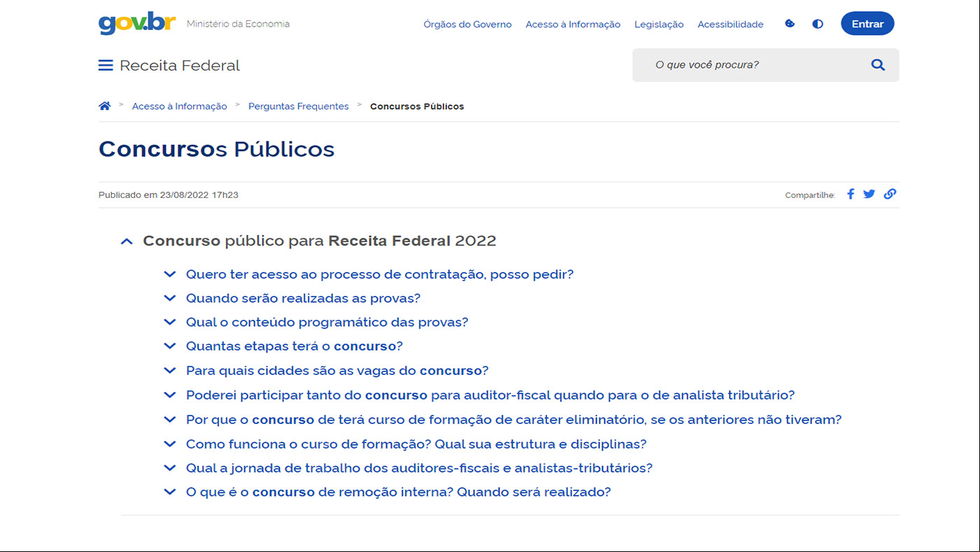Click 'Ministério da Economia' text in header
980x552 pixels.
[x=238, y=24]
